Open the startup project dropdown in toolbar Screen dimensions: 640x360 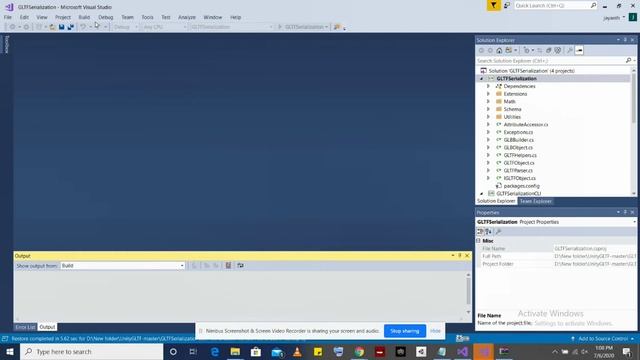tap(231, 27)
